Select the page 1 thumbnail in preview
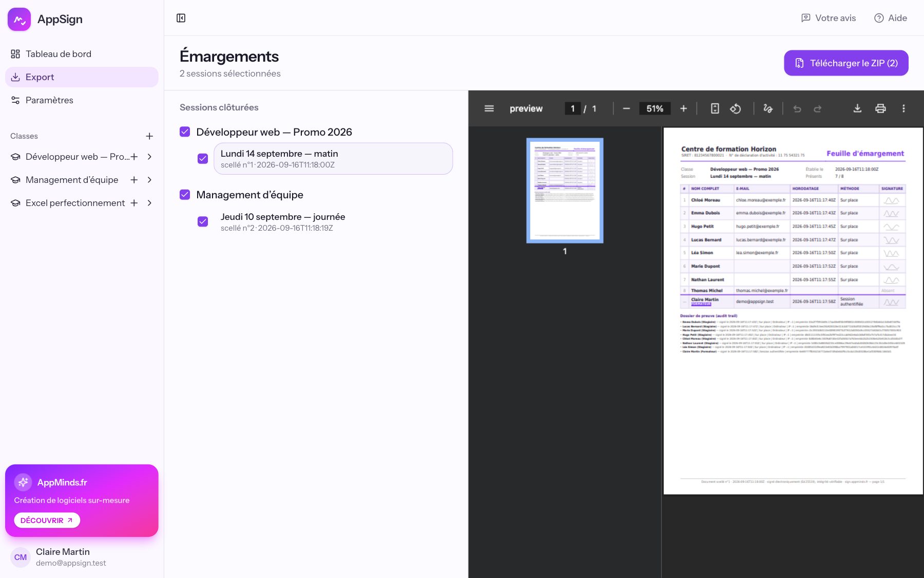This screenshot has height=578, width=924. (x=565, y=190)
